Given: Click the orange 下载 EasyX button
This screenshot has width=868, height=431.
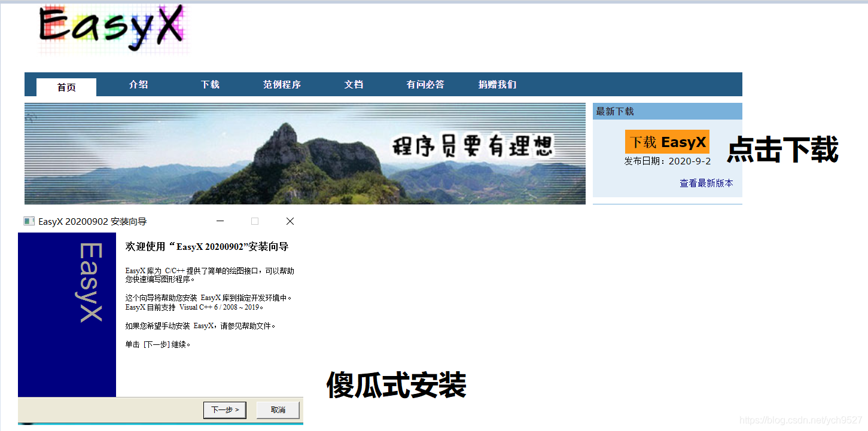Looking at the screenshot, I should (667, 142).
